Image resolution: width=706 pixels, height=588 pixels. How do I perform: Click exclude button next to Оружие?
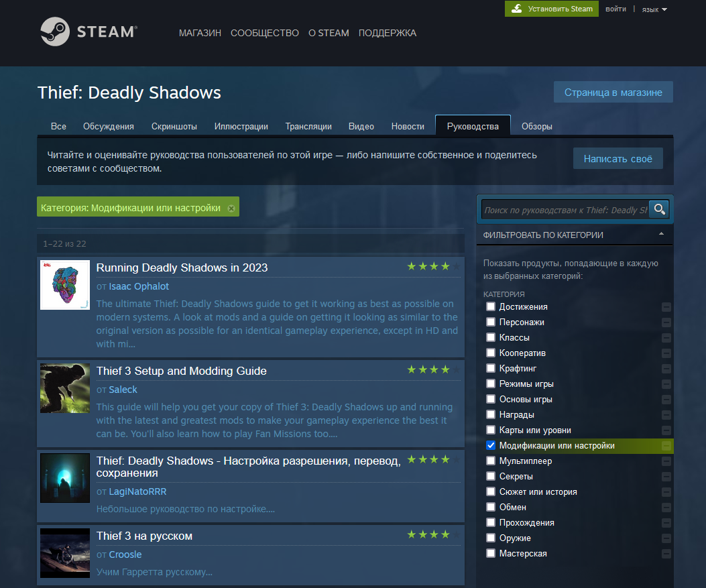click(666, 538)
